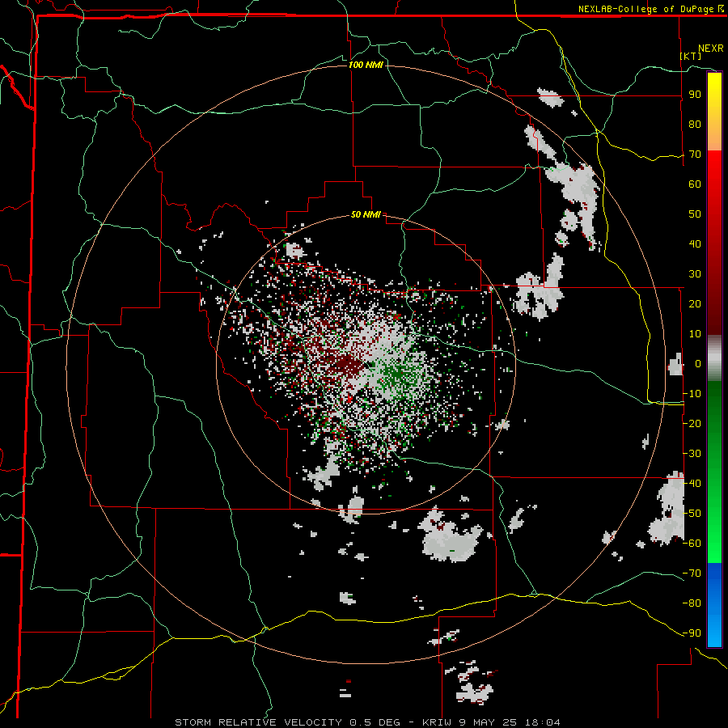Viewport: 728px width, 728px height.
Task: Click the STORM RELATIVE VELOCITY footer text
Action: [258, 722]
